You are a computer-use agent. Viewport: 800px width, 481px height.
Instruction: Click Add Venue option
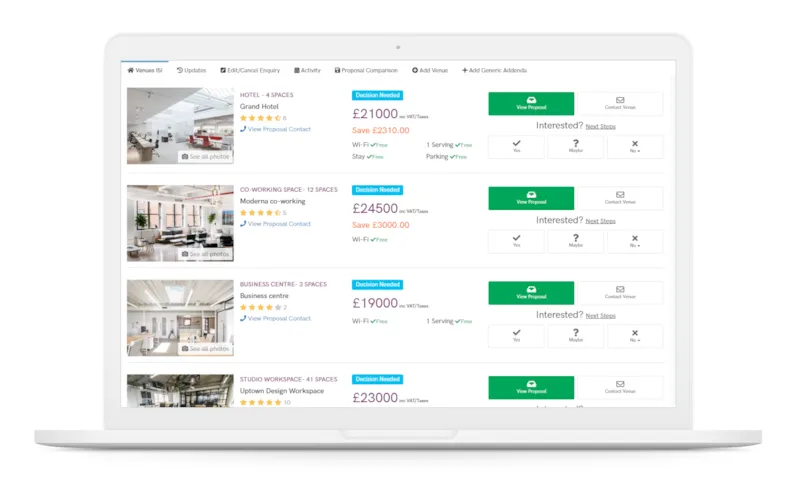[430, 70]
